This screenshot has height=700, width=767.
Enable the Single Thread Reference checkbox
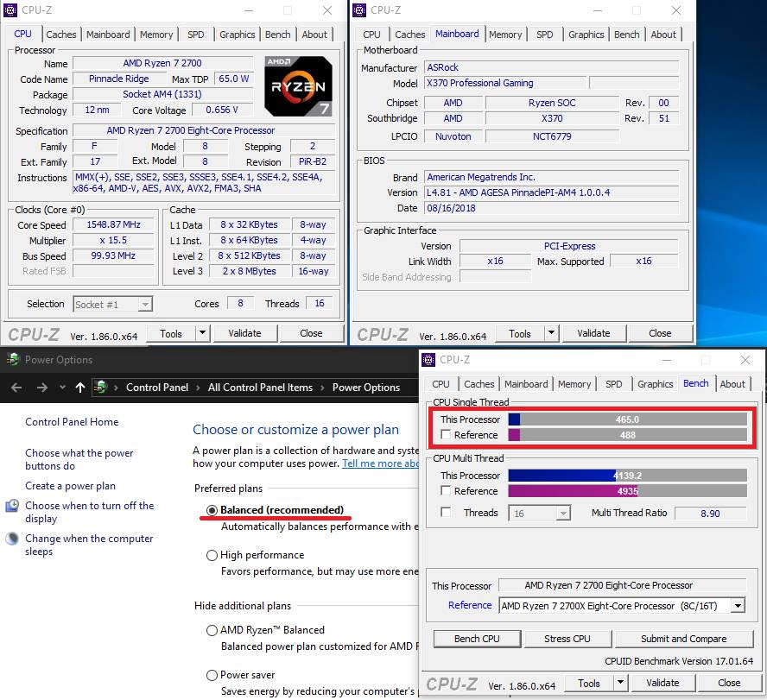tap(446, 434)
